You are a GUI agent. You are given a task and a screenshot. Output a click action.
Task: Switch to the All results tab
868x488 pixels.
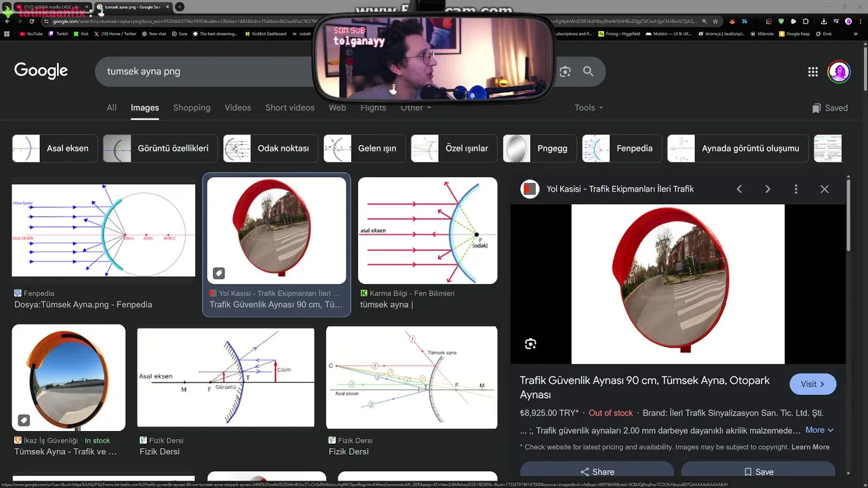pyautogui.click(x=111, y=108)
